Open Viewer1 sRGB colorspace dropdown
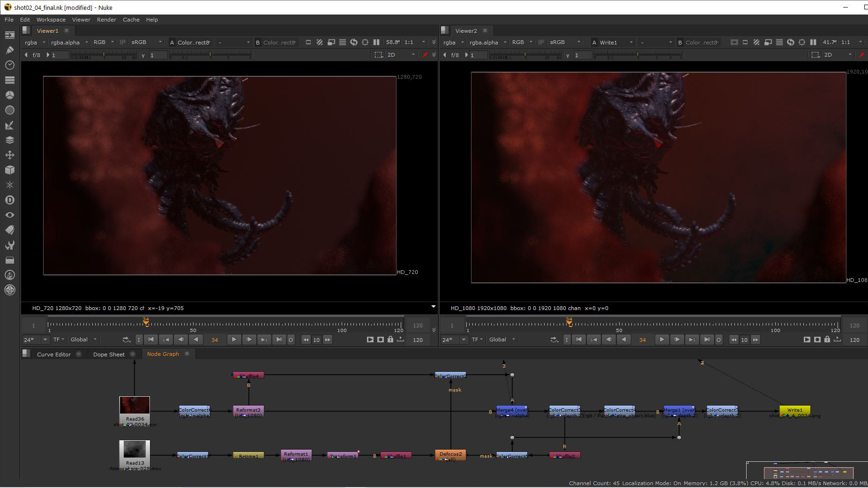This screenshot has height=488, width=868. coord(147,42)
